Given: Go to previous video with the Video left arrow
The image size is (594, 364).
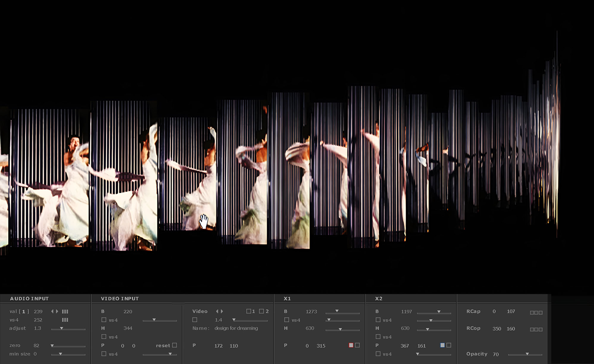Looking at the screenshot, I should (x=217, y=311).
